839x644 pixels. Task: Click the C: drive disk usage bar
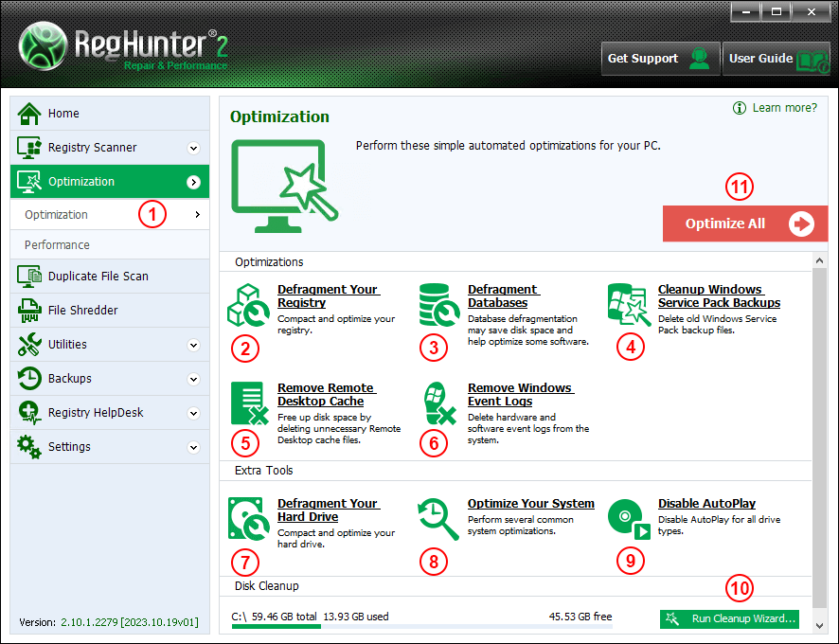[421, 627]
